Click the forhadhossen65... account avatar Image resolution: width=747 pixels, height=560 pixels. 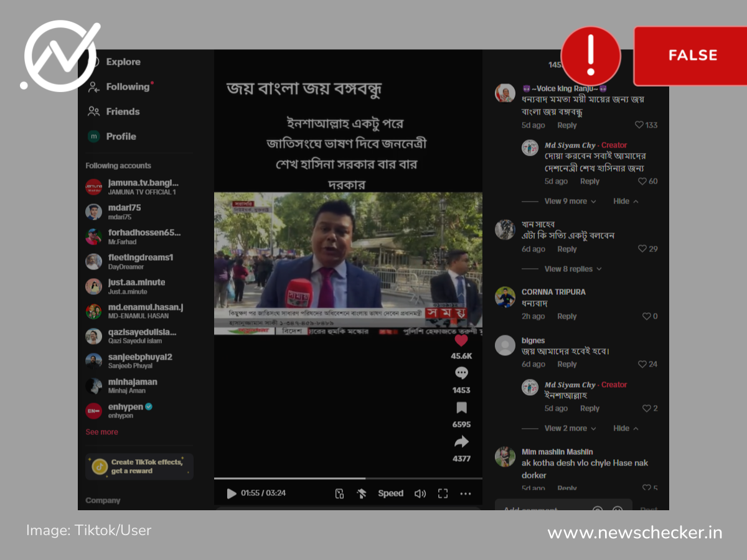tap(93, 236)
